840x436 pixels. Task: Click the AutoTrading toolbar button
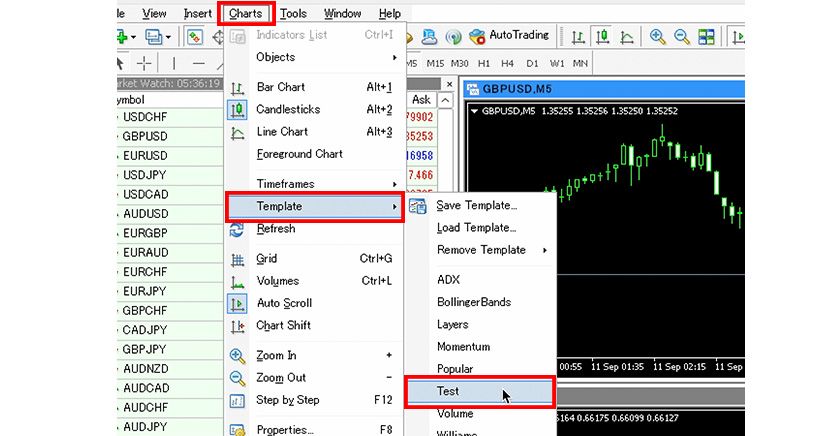point(509,36)
